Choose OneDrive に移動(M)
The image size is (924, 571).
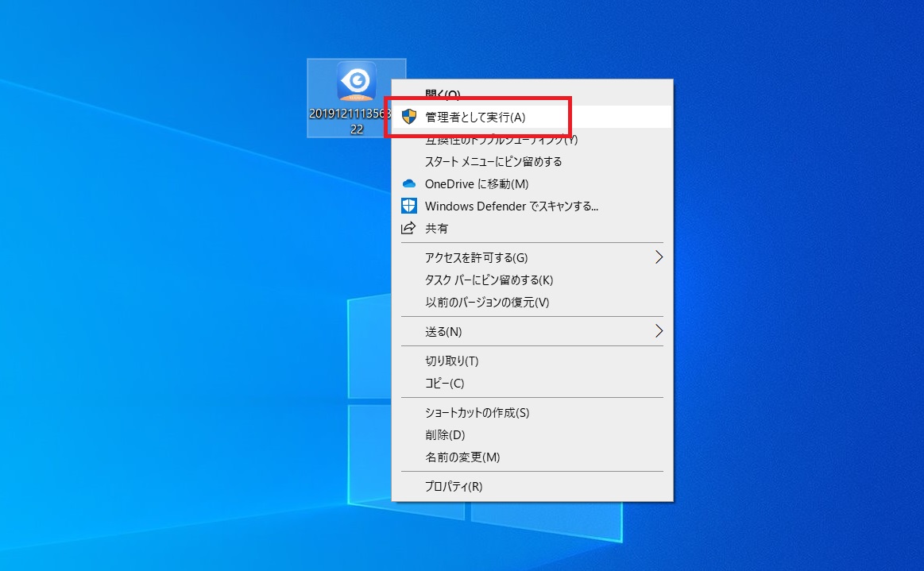532,184
